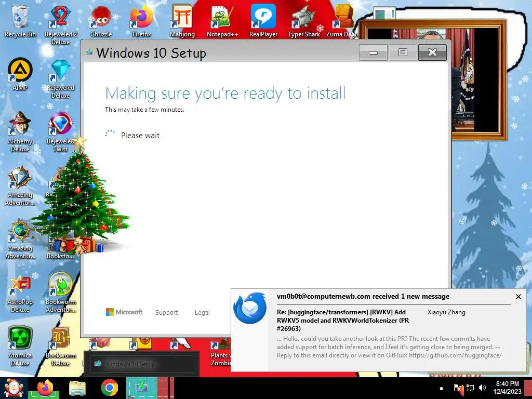This screenshot has width=532, height=399.
Task: Click the network tray icon
Action: coord(470,388)
